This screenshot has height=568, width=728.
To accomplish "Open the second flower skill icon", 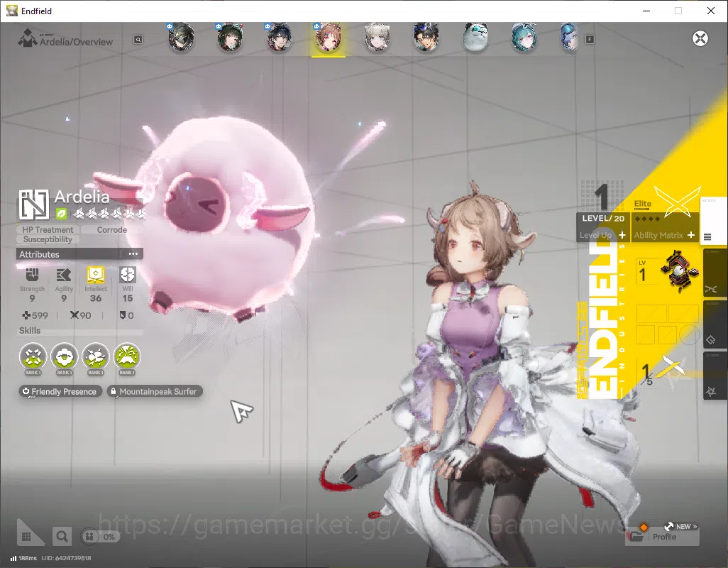I will click(64, 356).
